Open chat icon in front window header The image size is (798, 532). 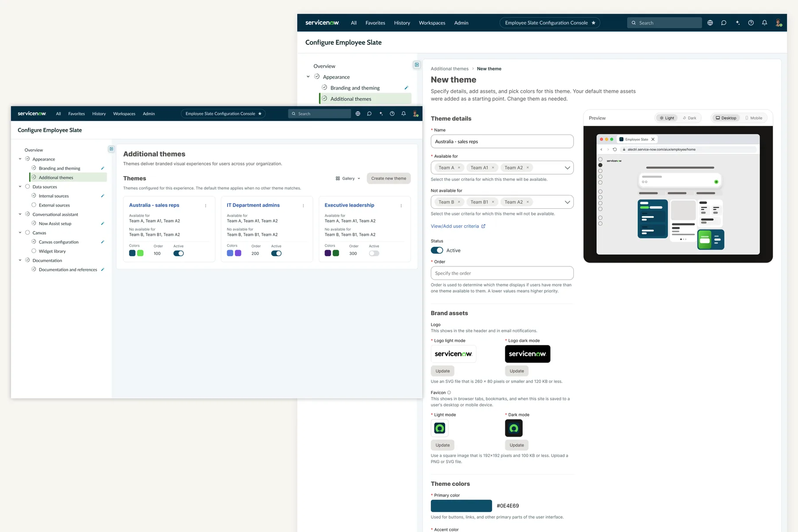click(x=369, y=114)
